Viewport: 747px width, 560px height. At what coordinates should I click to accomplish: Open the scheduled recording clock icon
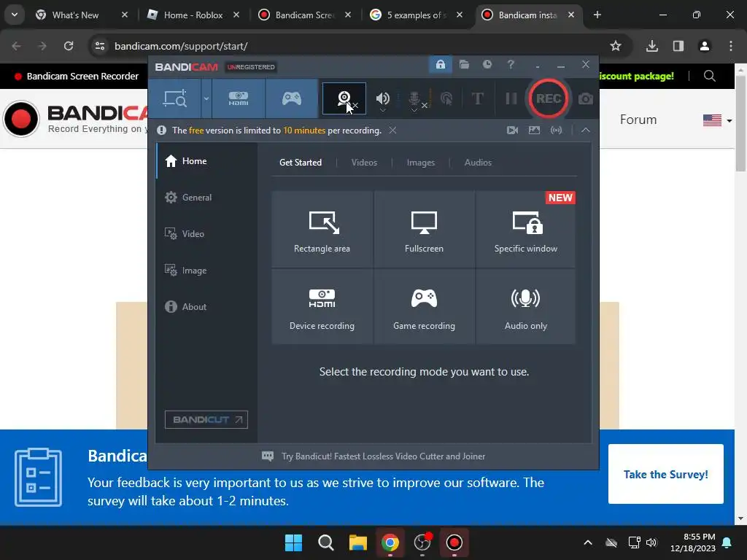click(487, 64)
